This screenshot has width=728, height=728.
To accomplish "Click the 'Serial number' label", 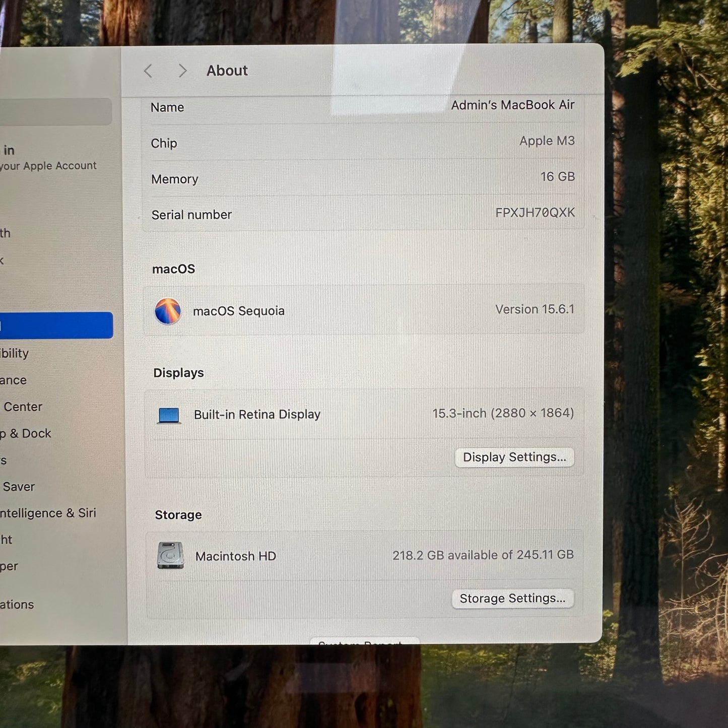I will 191,215.
